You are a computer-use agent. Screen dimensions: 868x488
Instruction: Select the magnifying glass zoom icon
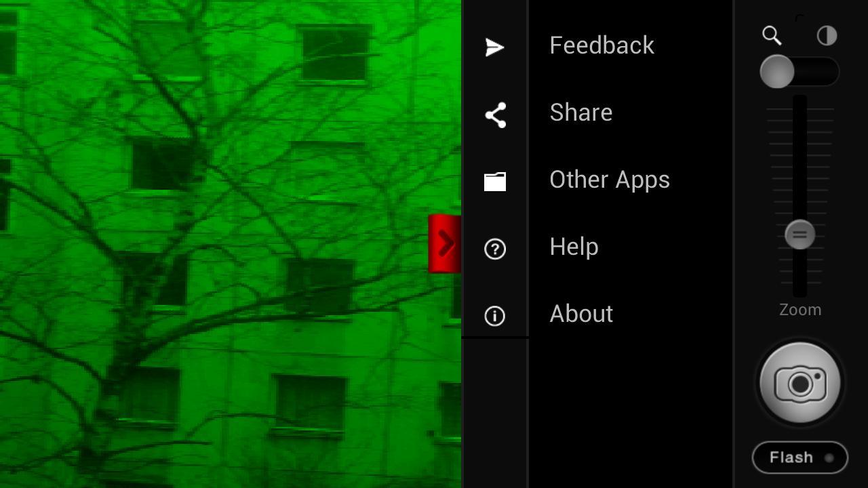[x=772, y=35]
